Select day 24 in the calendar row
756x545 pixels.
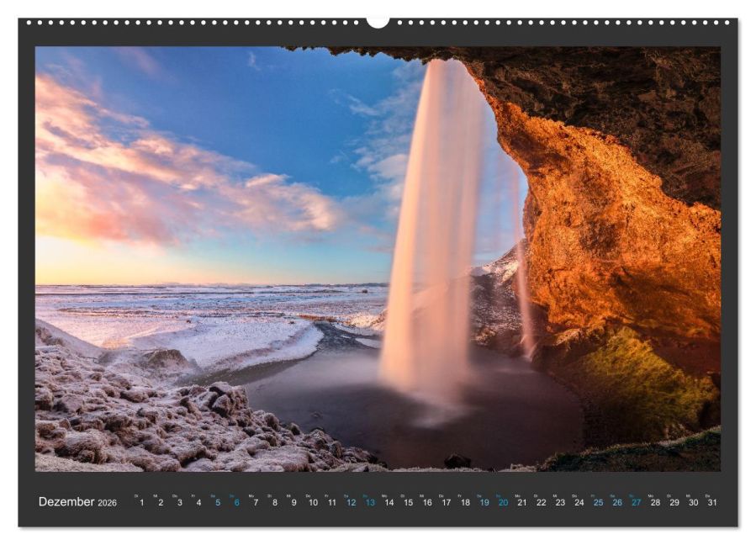point(579,502)
